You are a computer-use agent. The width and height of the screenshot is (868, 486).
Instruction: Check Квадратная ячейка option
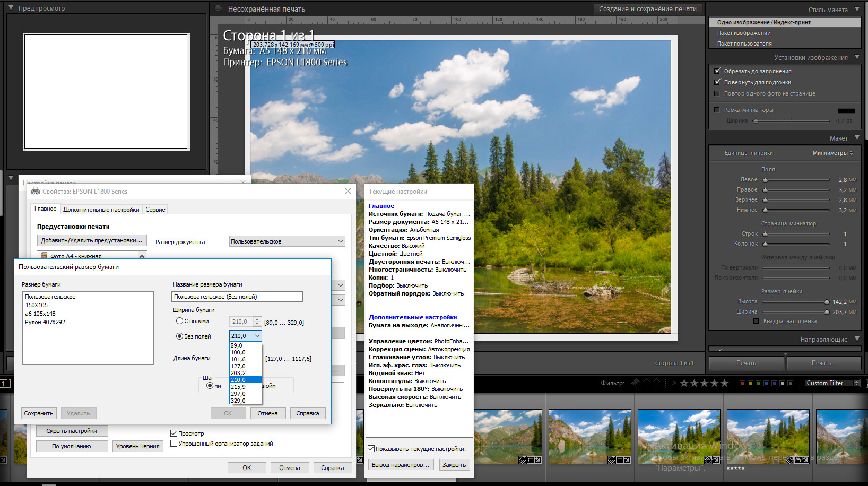coord(756,321)
